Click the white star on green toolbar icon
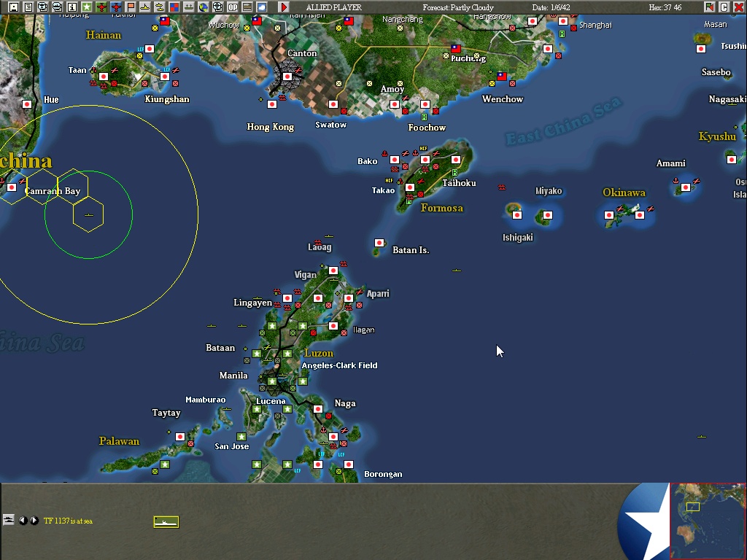This screenshot has width=747, height=560. (x=87, y=7)
